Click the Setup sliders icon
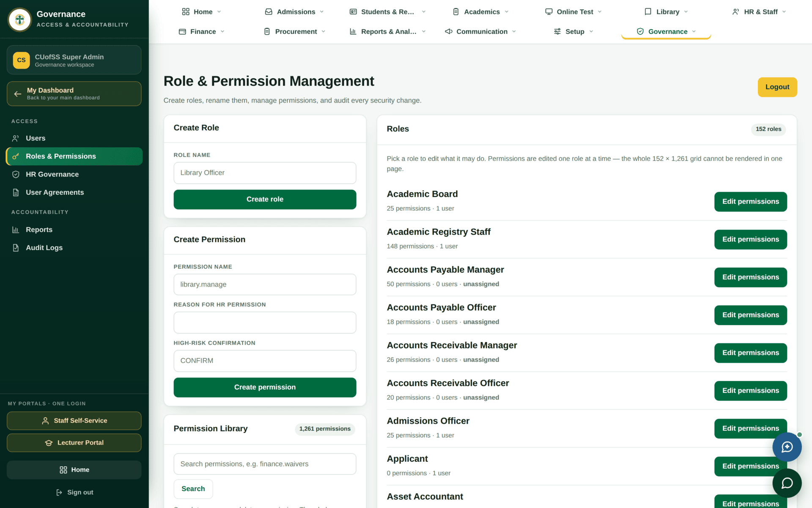This screenshot has width=812, height=508. click(x=557, y=32)
